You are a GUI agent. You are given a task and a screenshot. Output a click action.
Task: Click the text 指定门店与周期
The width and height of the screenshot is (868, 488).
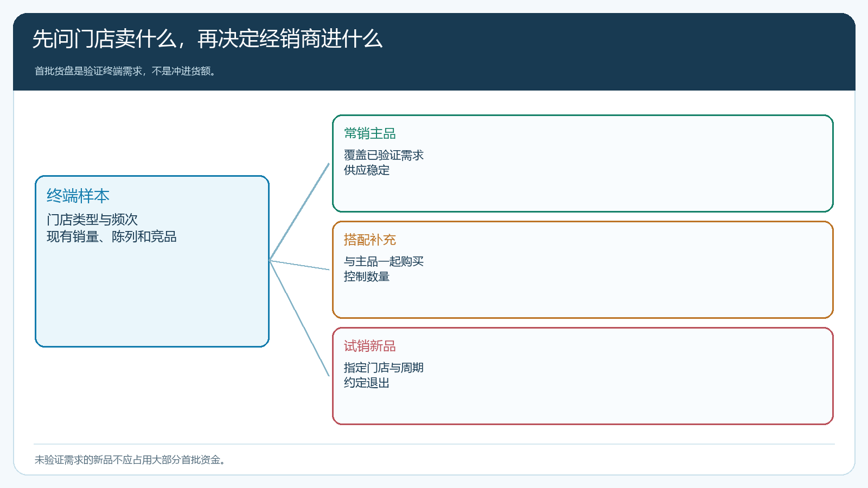(x=384, y=368)
